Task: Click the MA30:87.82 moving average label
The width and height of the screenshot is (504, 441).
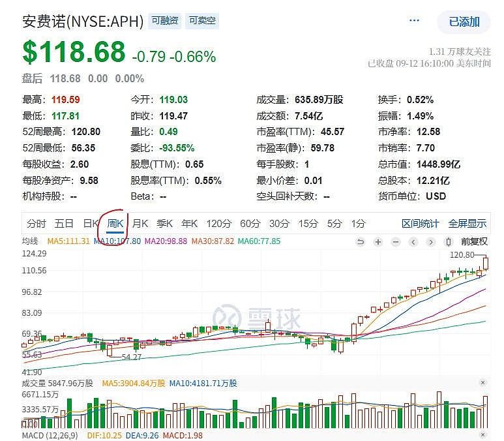Action: (213, 241)
